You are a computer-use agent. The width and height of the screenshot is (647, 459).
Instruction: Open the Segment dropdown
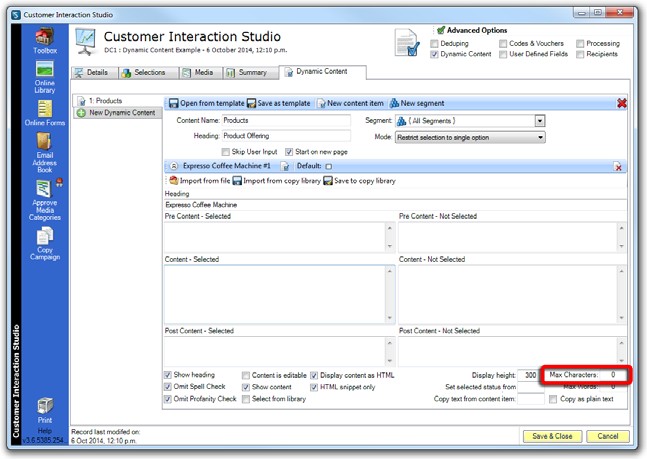540,121
